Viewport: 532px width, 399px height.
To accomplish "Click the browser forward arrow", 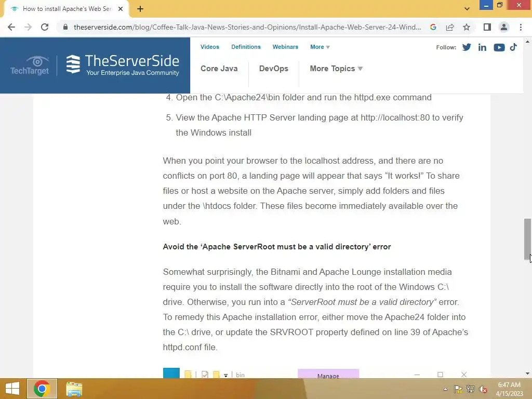I will 28,27.
